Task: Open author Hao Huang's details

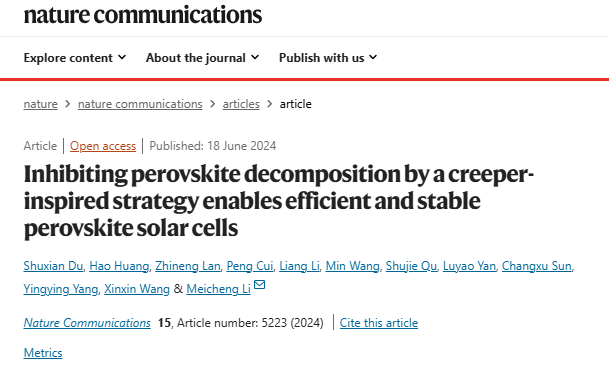Action: tap(119, 266)
